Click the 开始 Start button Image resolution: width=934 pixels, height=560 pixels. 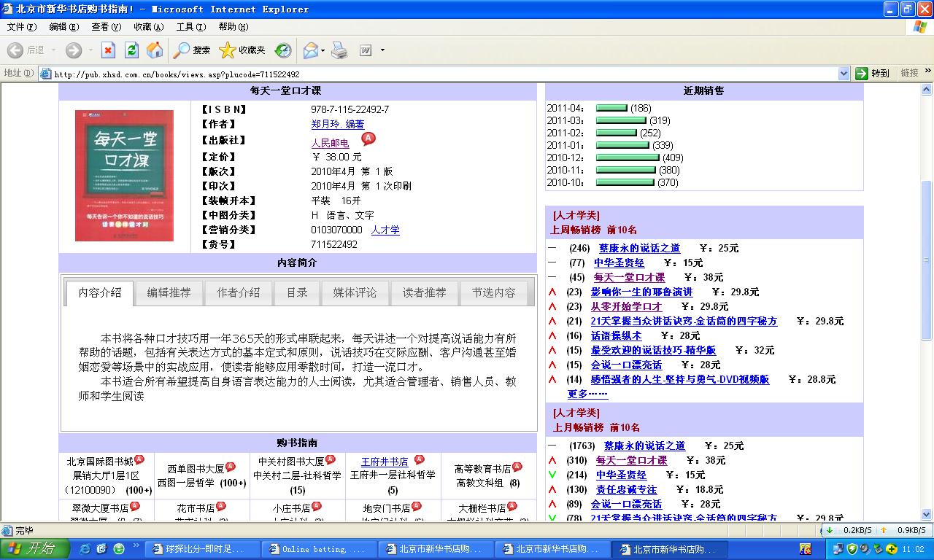pos(35,549)
